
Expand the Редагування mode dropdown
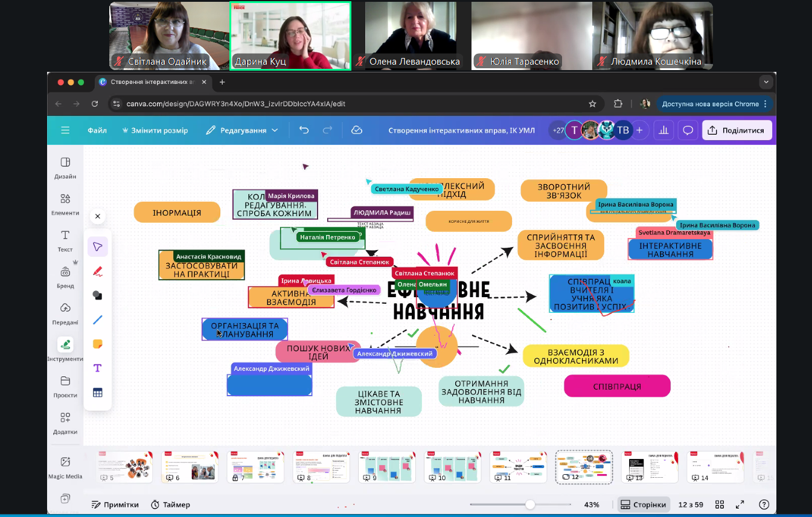tap(242, 130)
